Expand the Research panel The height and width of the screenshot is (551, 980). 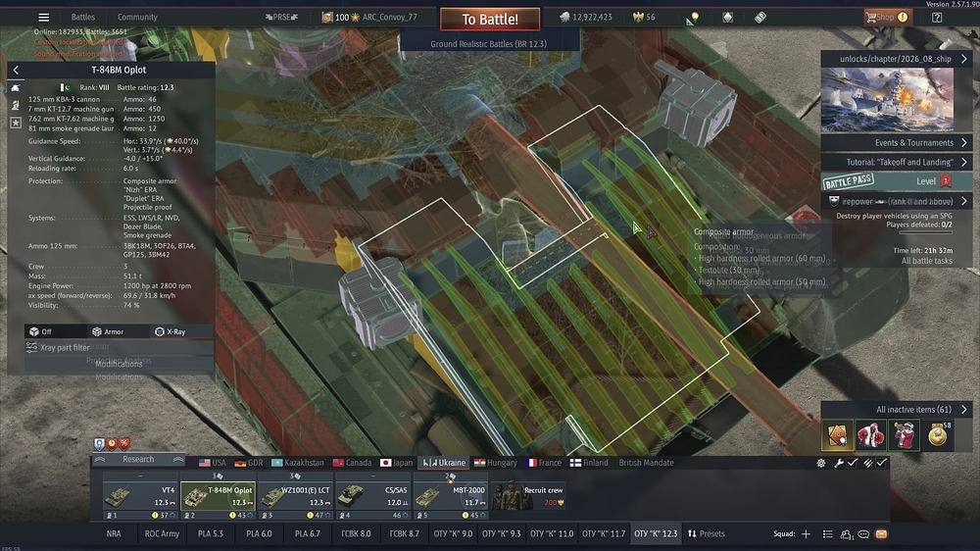138,459
